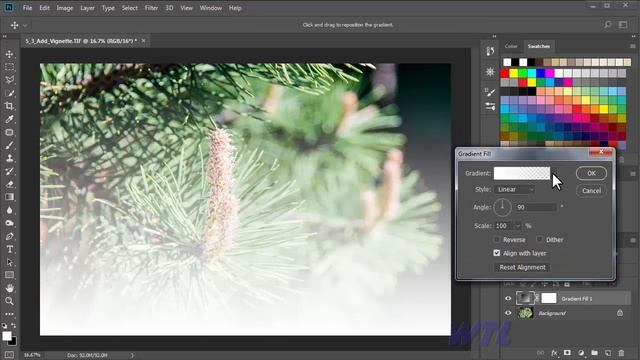Viewport: 640px width, 360px height.
Task: Click the foreground color swatch
Action: coord(7,336)
